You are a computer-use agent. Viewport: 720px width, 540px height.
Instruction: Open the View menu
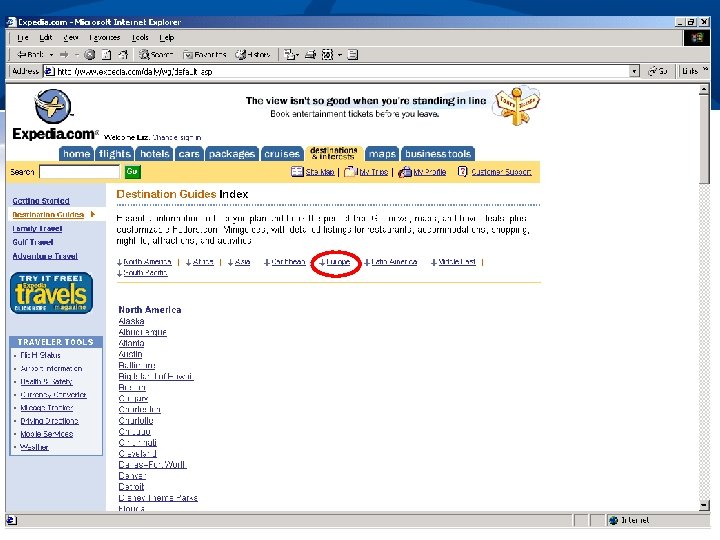(71, 38)
